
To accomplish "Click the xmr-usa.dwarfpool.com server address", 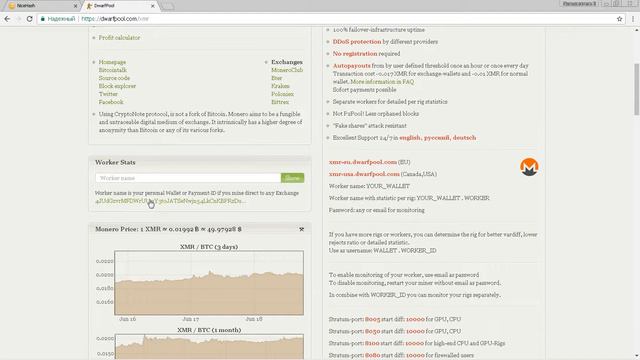I will tap(364, 174).
